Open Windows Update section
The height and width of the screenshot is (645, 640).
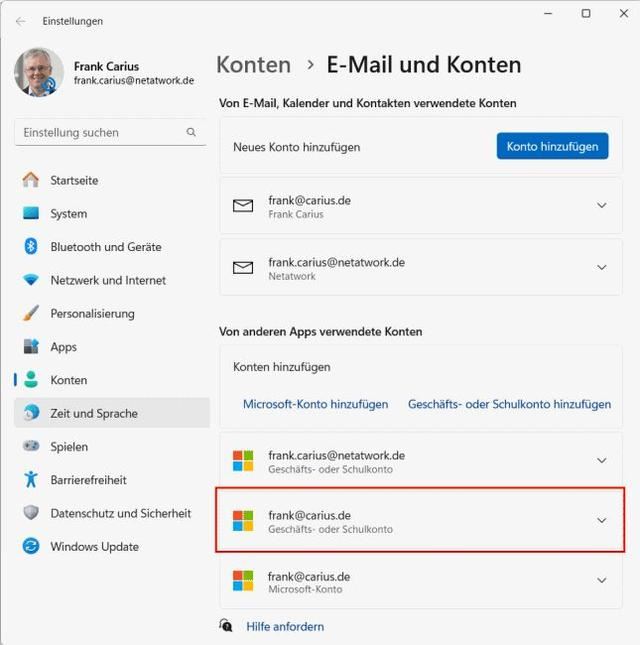coord(94,547)
